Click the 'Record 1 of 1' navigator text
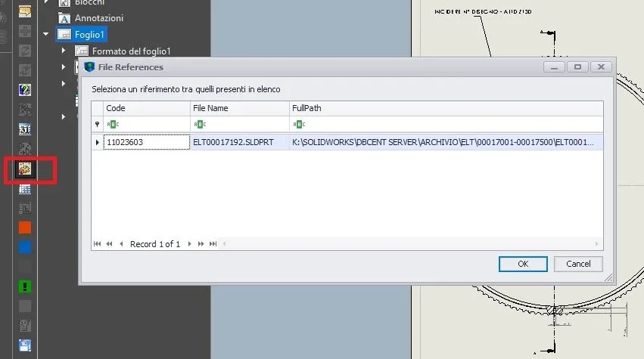Viewport: 644px width, 359px height. (x=155, y=244)
